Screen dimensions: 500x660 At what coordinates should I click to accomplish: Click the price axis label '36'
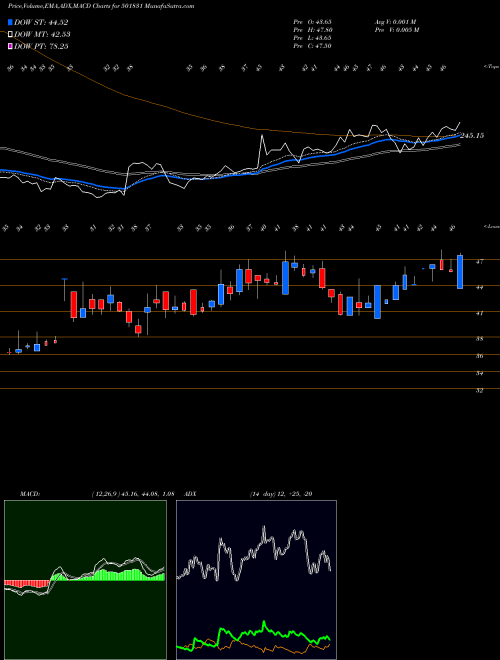point(479,356)
